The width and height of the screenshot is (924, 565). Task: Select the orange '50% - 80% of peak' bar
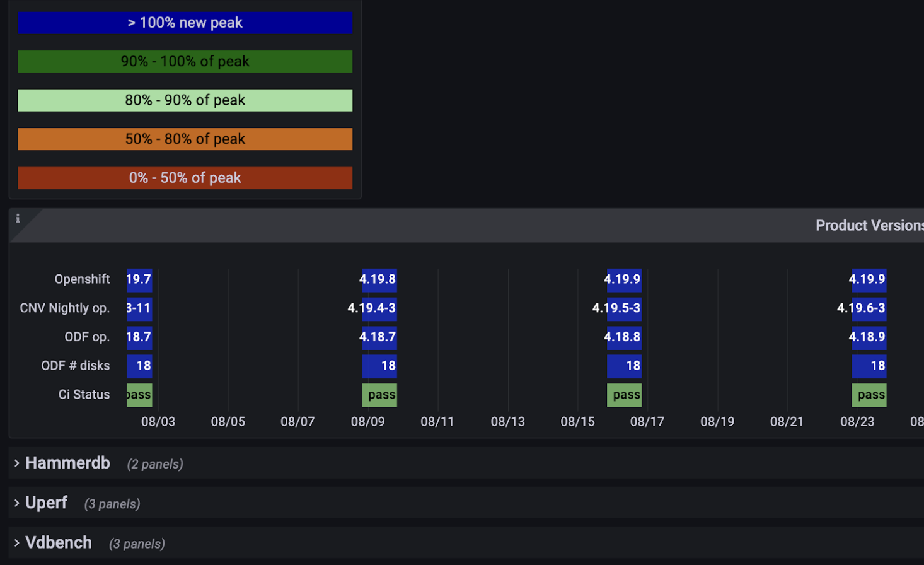click(185, 139)
